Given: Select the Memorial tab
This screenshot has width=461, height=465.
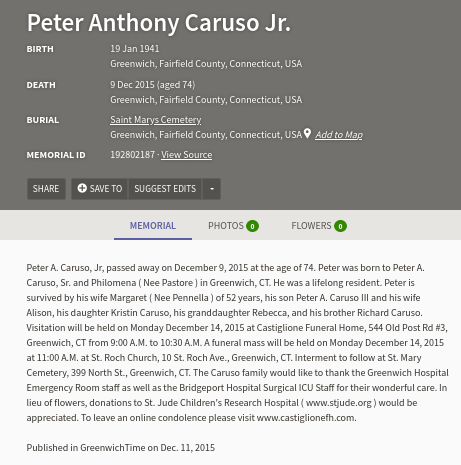Looking at the screenshot, I should click(153, 226).
